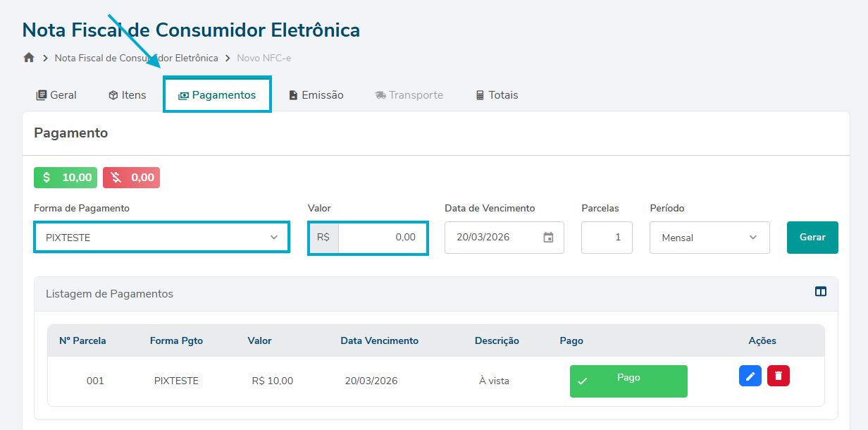Click Nota Fiscal de Consumidor Eletrônica breadcrumb link
868x430 pixels.
tap(137, 58)
